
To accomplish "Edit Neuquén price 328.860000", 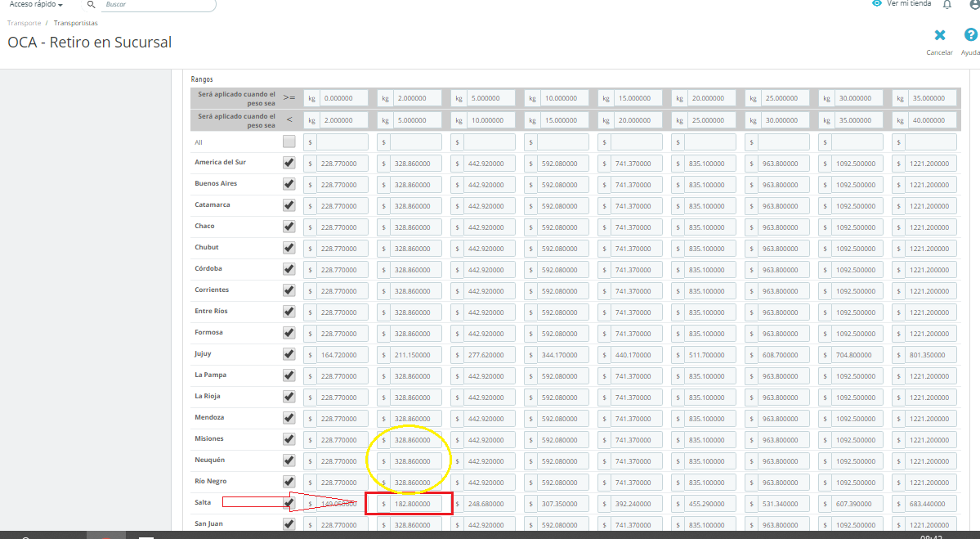I will (416, 461).
